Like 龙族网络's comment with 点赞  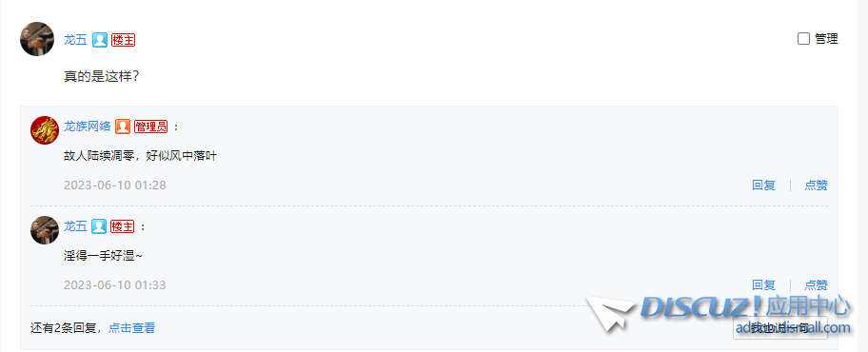(x=816, y=186)
